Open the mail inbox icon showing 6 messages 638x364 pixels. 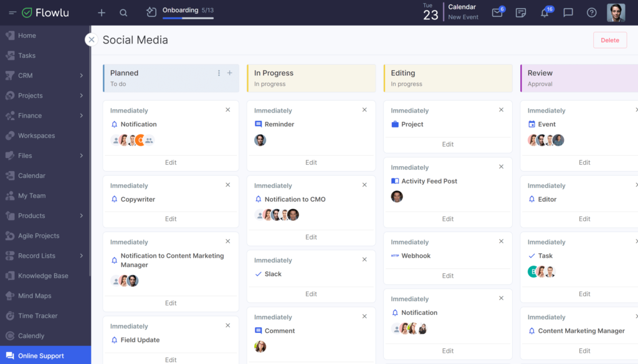coord(497,12)
